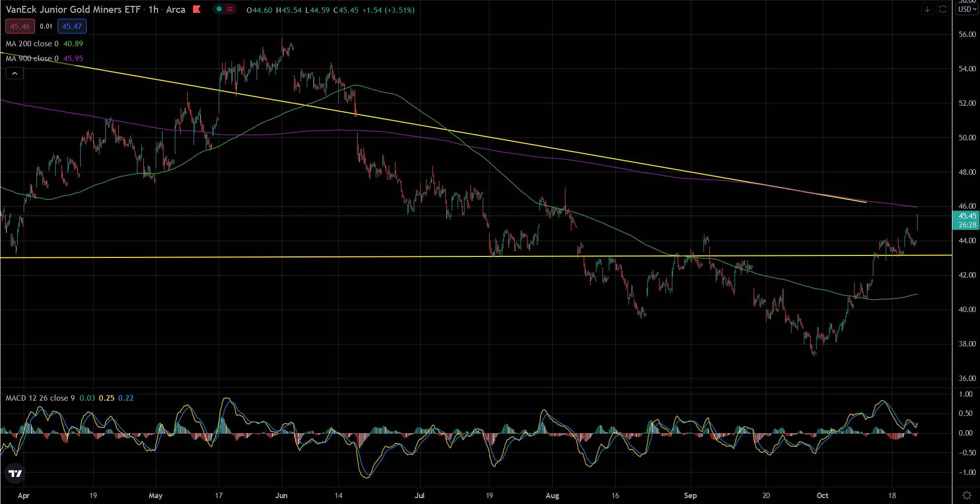Select the yellow horizontal support line

click(x=476, y=256)
